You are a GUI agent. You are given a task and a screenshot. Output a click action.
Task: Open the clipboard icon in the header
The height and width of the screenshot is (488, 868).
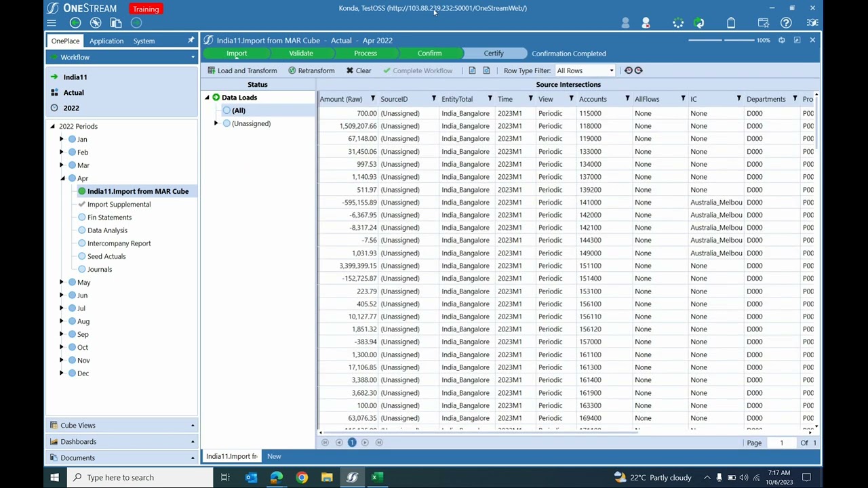(x=731, y=23)
